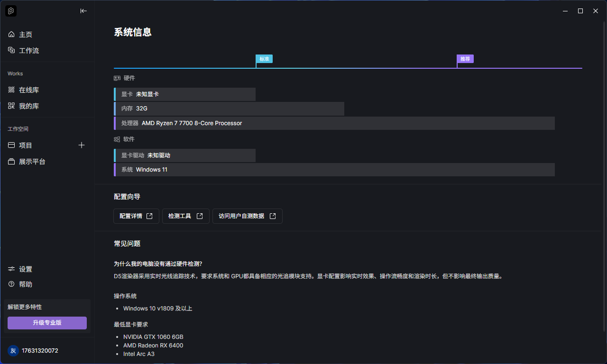Image resolution: width=607 pixels, height=364 pixels.
Task: Open account 17631320072 profile
Action: 40,351
